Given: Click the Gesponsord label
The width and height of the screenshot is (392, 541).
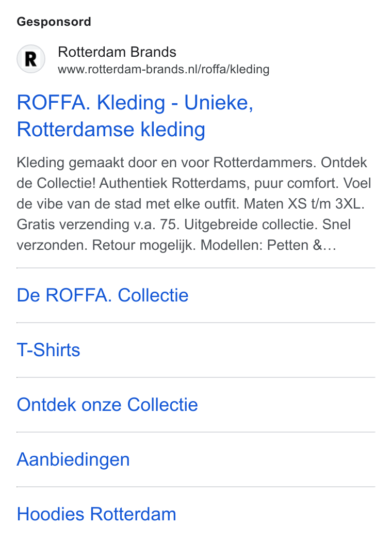Looking at the screenshot, I should coord(54,22).
